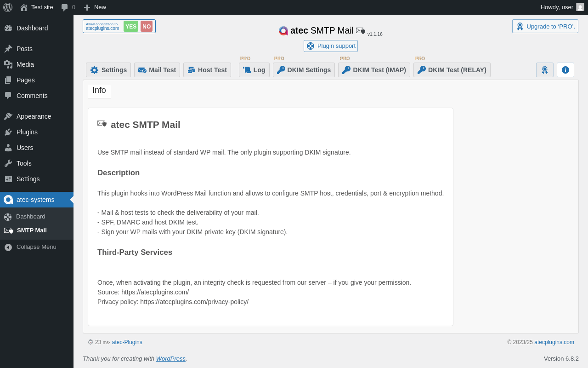This screenshot has height=368, width=588.
Task: Switch to the Mail Test tab
Action: click(x=157, y=70)
